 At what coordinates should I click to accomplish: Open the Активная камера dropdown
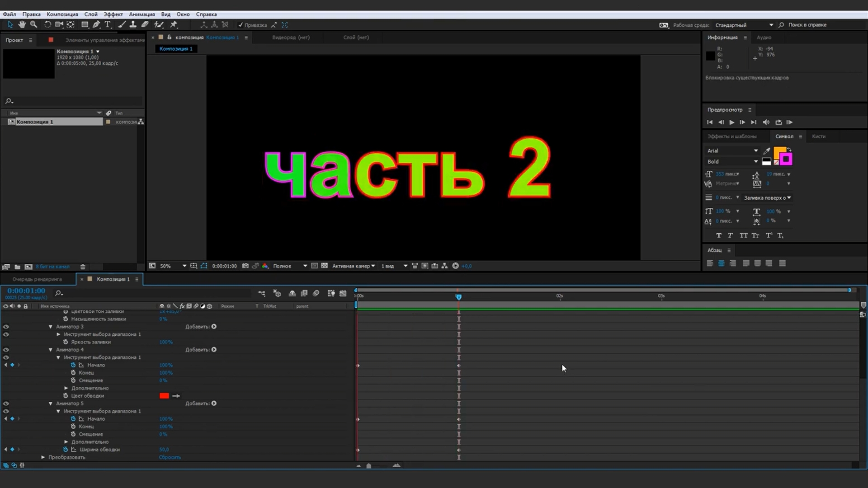354,266
